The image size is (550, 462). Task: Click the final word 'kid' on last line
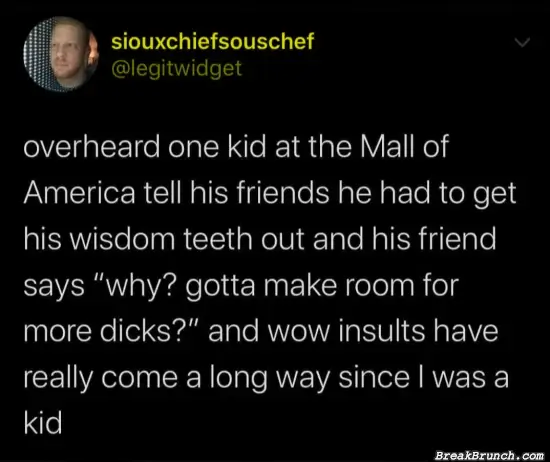(43, 422)
